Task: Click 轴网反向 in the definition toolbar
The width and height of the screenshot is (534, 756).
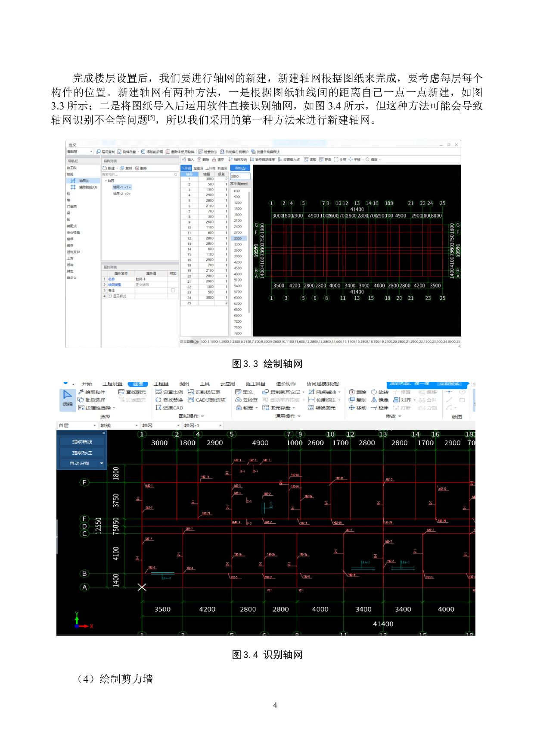Action: point(238,159)
